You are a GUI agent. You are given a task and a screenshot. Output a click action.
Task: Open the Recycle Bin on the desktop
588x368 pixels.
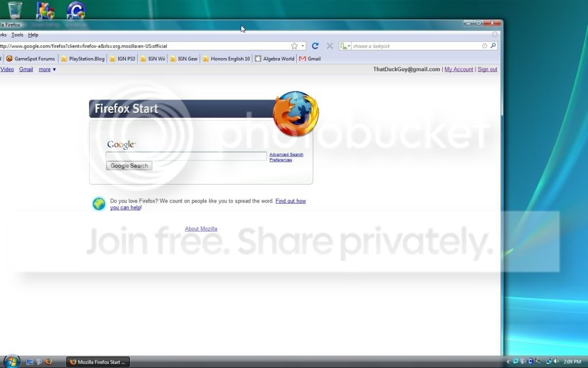[x=15, y=10]
